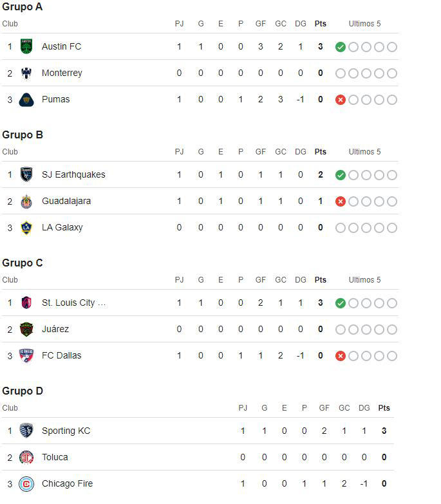Click the Austin FC club crest
The height and width of the screenshot is (504, 441).
point(26,46)
